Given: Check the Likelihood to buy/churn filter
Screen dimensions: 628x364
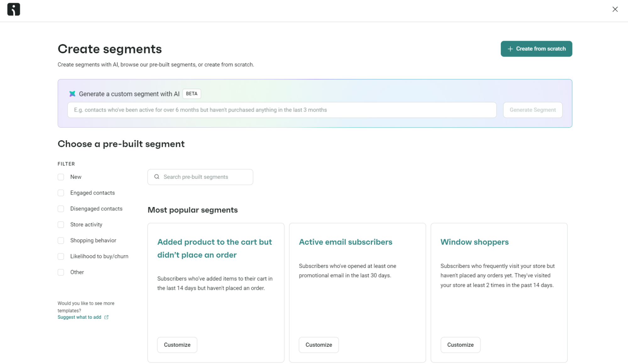Looking at the screenshot, I should pyautogui.click(x=61, y=256).
